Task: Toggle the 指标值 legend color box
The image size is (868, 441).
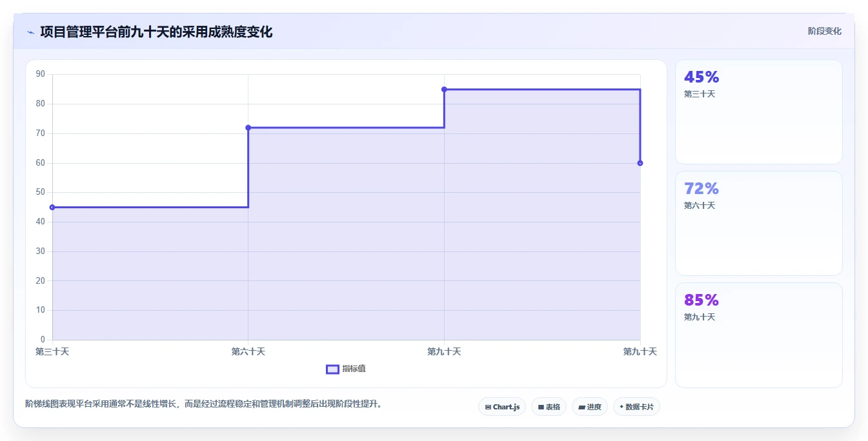Action: pos(332,369)
